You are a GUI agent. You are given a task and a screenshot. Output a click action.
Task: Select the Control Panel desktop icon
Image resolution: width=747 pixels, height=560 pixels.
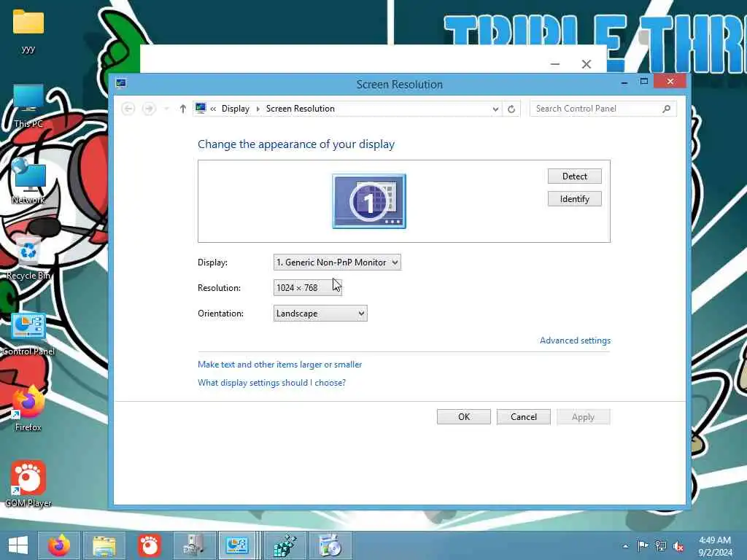point(28,334)
